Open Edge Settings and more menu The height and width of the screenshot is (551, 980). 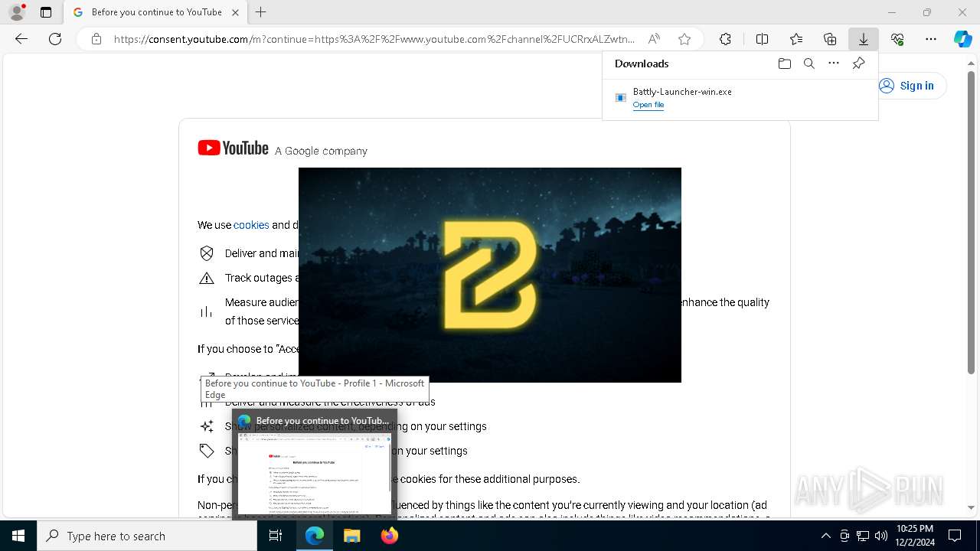click(931, 39)
